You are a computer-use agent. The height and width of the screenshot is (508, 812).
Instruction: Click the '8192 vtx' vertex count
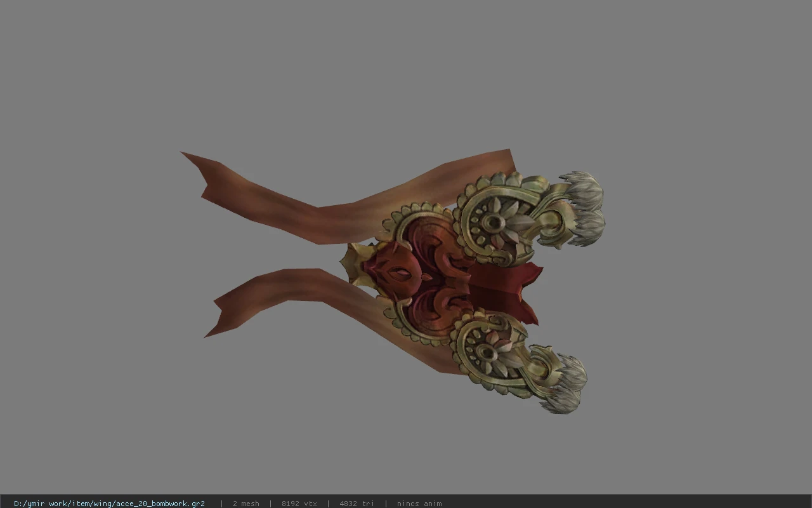coord(299,504)
